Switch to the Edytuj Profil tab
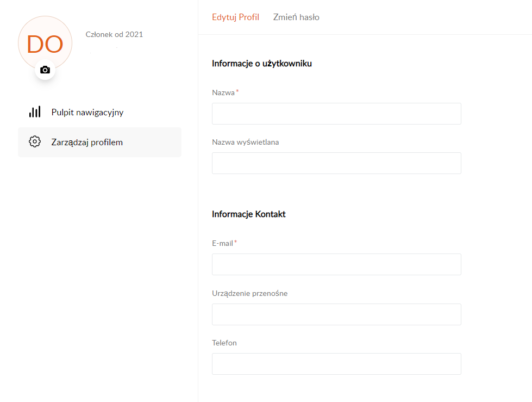 [235, 17]
